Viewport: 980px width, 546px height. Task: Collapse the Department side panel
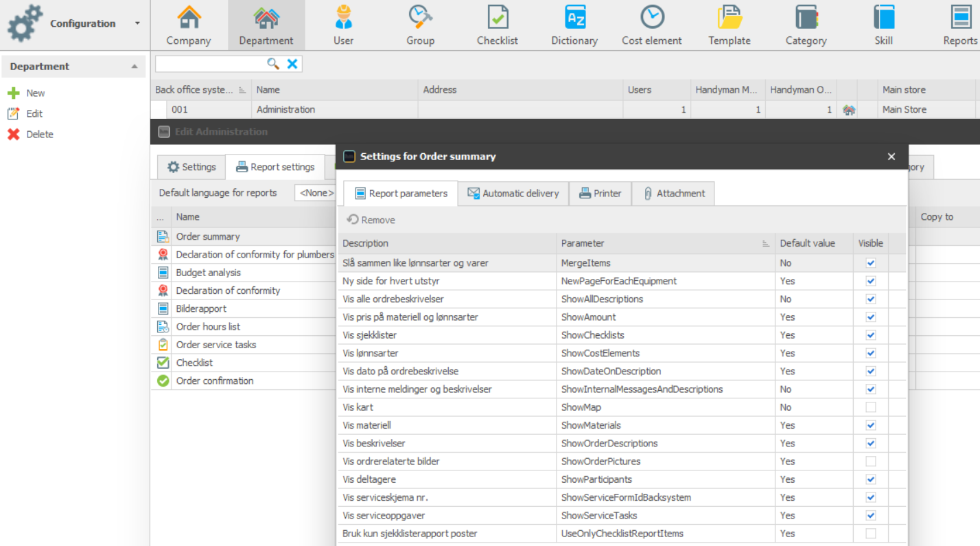(x=135, y=67)
